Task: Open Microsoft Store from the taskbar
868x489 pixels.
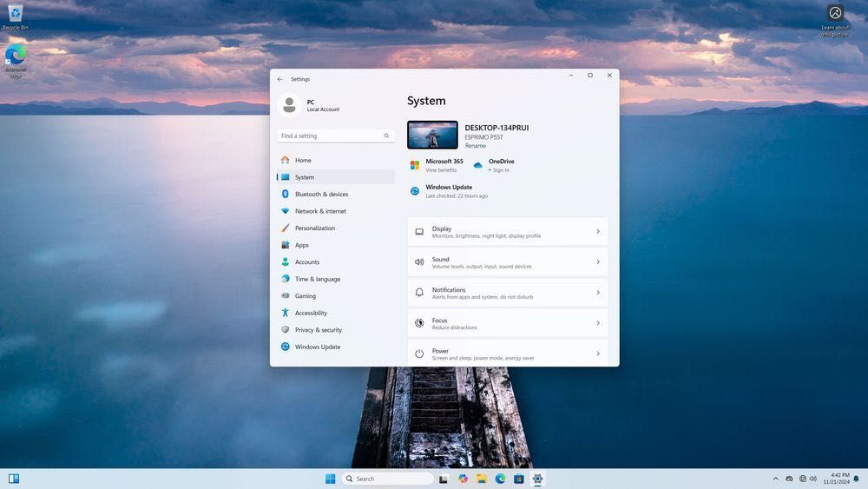Action: (519, 479)
